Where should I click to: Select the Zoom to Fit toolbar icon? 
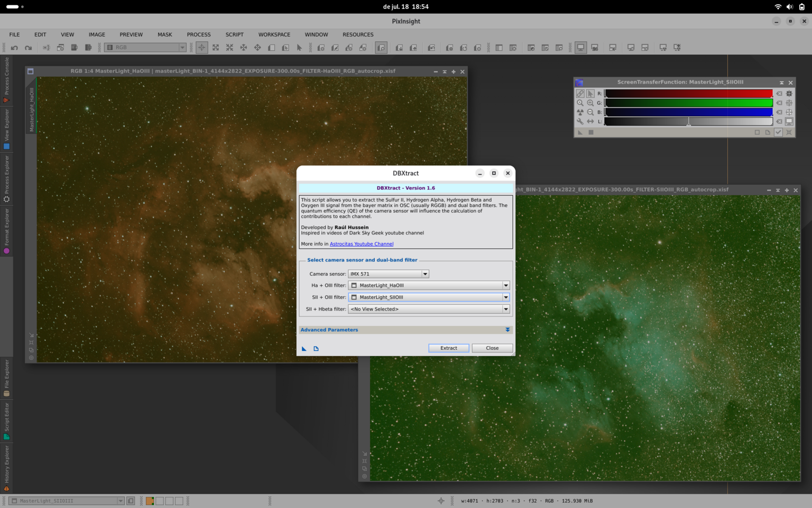pyautogui.click(x=216, y=48)
